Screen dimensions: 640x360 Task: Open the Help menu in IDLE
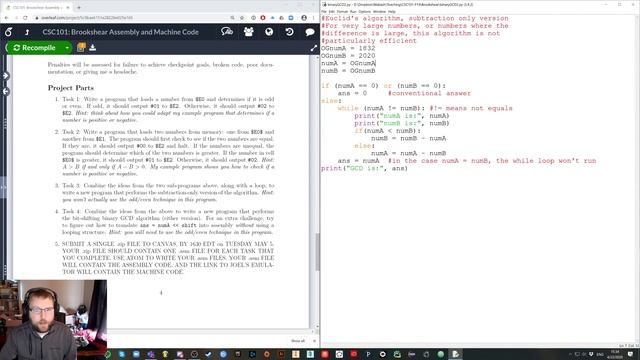392,12
